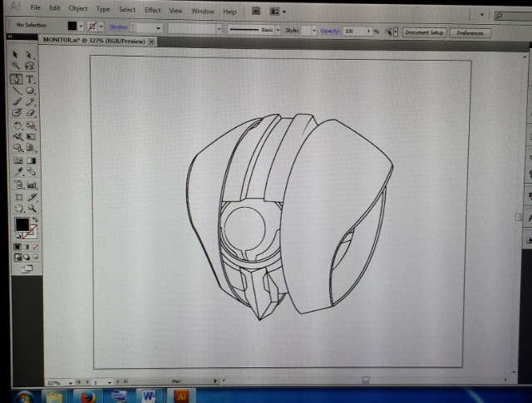Open the Edit menu
This screenshot has width=532, height=403.
(x=54, y=7)
